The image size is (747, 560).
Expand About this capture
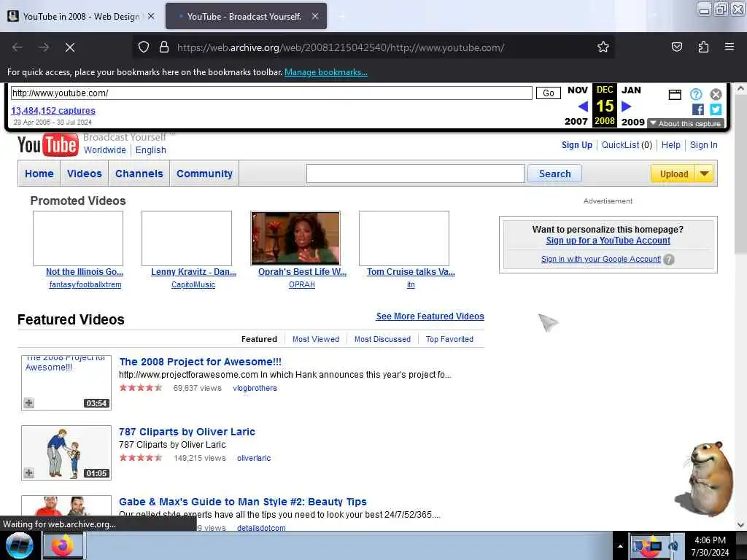[686, 123]
